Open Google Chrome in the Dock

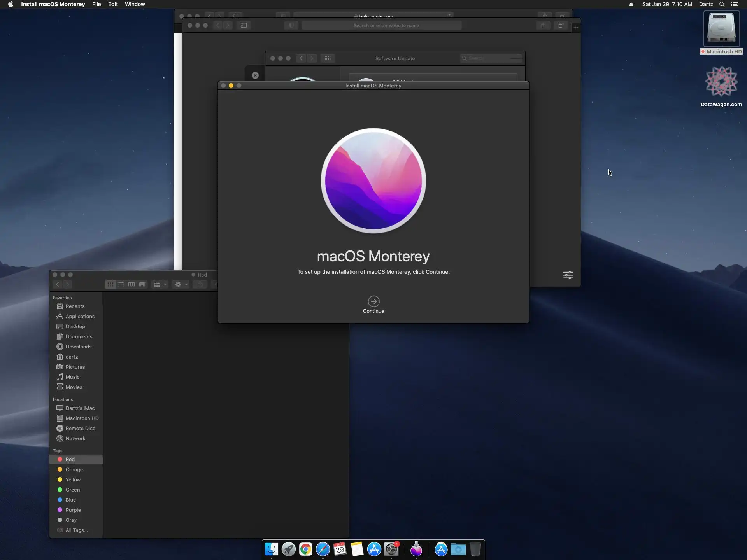click(x=306, y=549)
